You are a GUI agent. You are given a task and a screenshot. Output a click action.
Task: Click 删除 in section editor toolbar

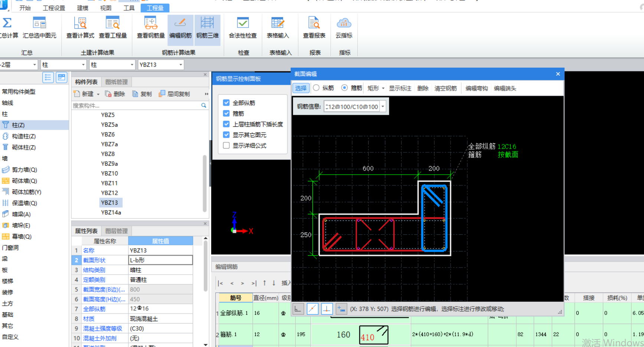coord(423,88)
